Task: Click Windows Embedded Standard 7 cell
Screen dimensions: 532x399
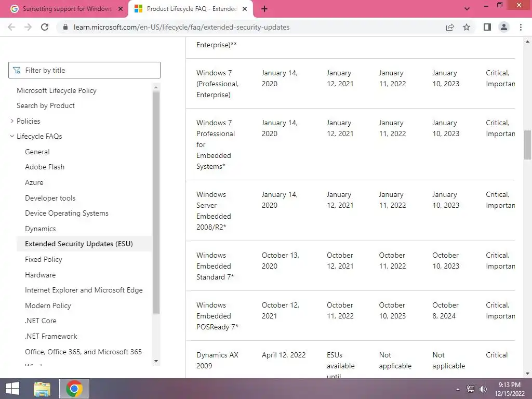Action: [x=215, y=266]
